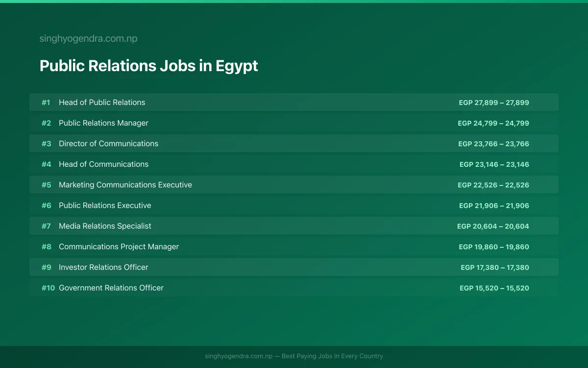Image resolution: width=588 pixels, height=368 pixels.
Task: Click salary EGP 23,146 – 23,146
Action: (x=494, y=164)
